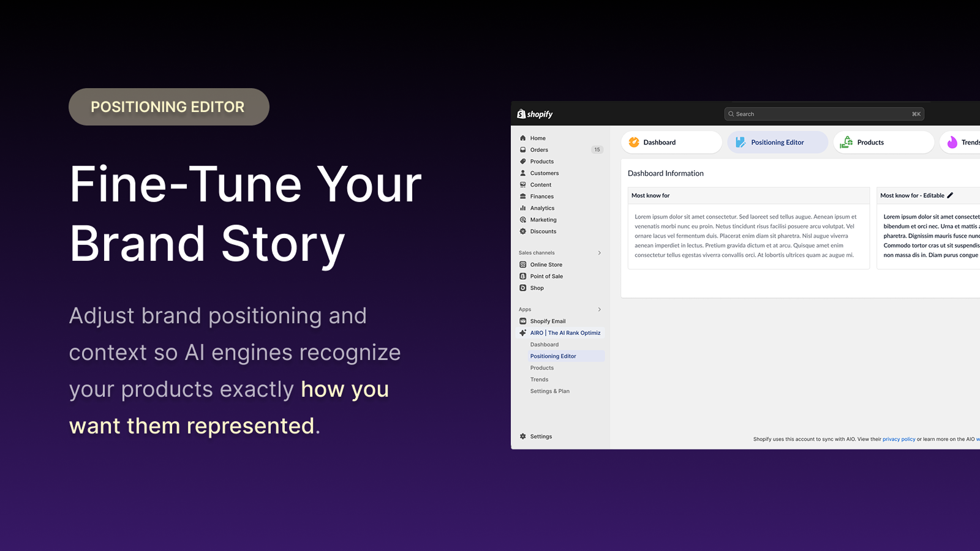Switch to the Positioning Editor tab

[x=777, y=142]
